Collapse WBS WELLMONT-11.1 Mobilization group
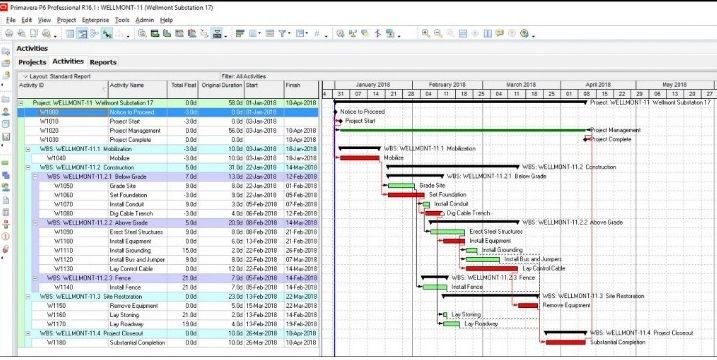 (x=28, y=149)
